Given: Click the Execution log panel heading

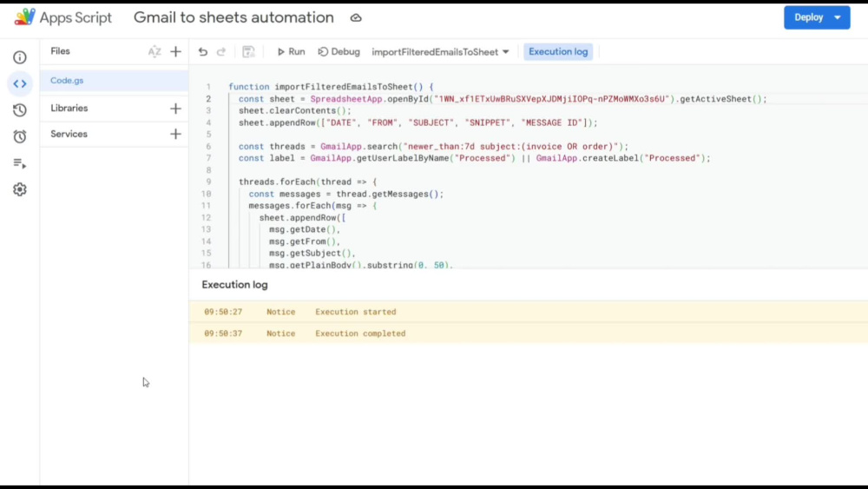Looking at the screenshot, I should click(x=234, y=285).
